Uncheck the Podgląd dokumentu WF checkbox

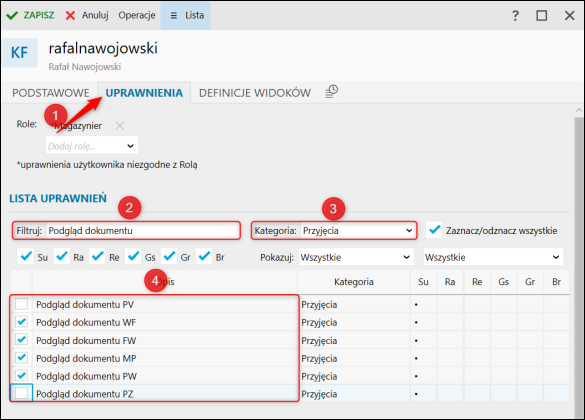(x=22, y=322)
